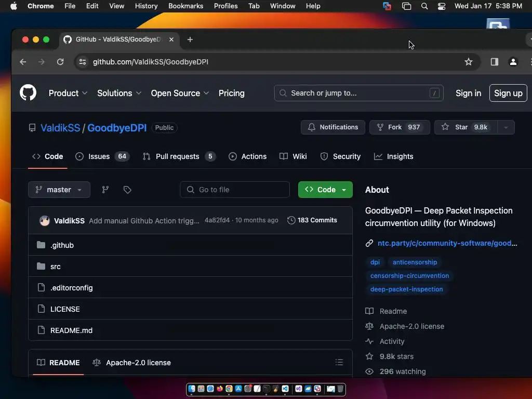
Task: Click the GitHub Octocat logo
Action: pyautogui.click(x=28, y=92)
